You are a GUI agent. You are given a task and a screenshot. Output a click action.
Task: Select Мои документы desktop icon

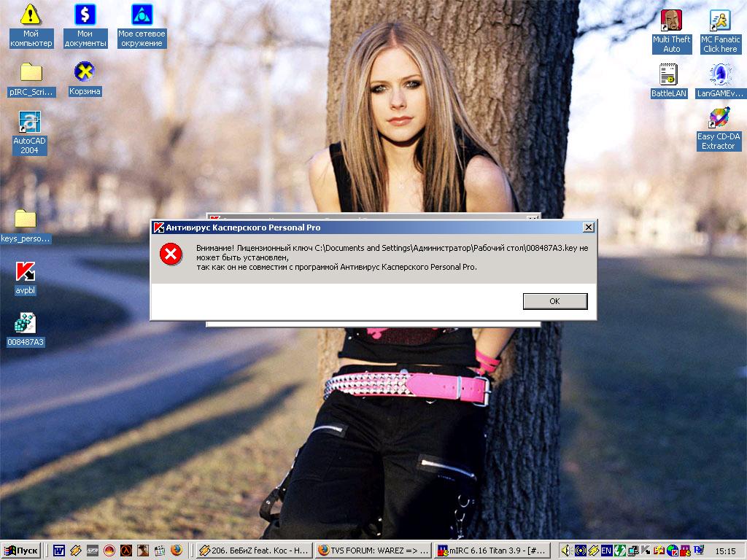[85, 15]
